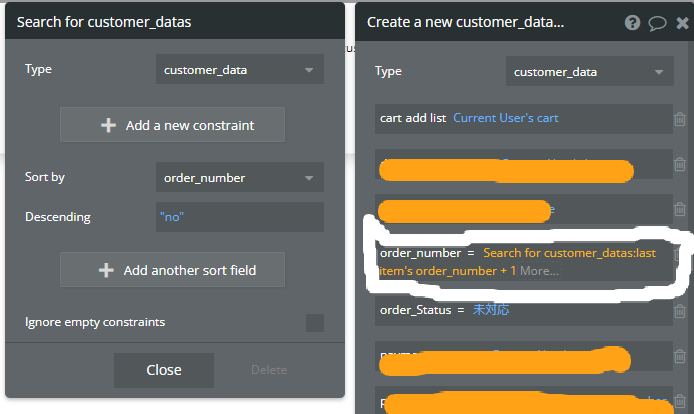Click the Descending "no" value field
694x414 pixels.
[240, 217]
